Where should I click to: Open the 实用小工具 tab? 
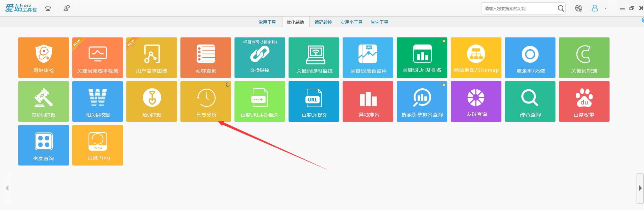(351, 22)
